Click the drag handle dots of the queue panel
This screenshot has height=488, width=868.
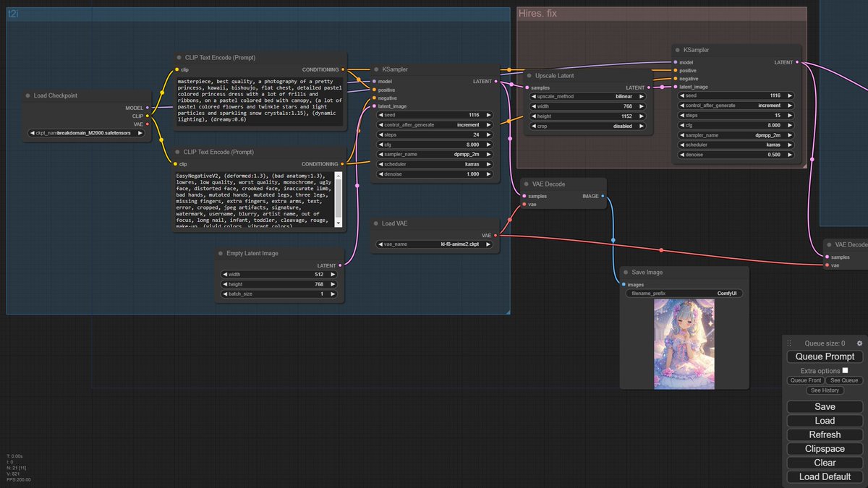790,343
